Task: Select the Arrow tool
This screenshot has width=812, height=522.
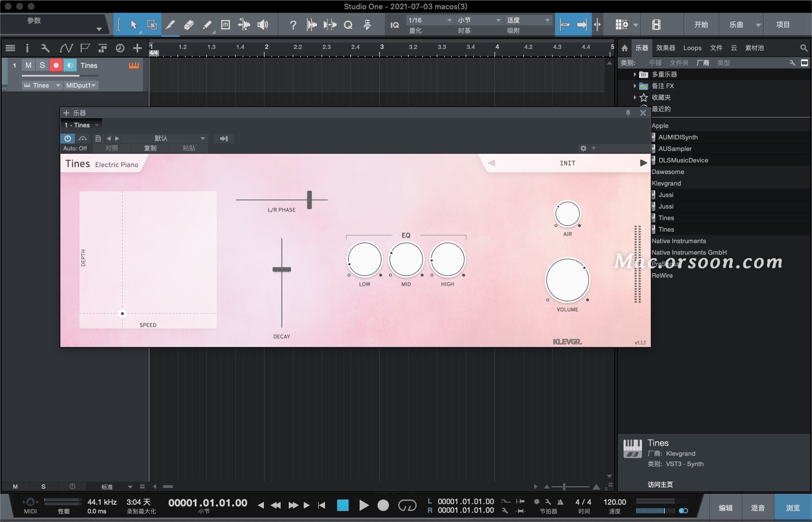Action: tap(134, 25)
